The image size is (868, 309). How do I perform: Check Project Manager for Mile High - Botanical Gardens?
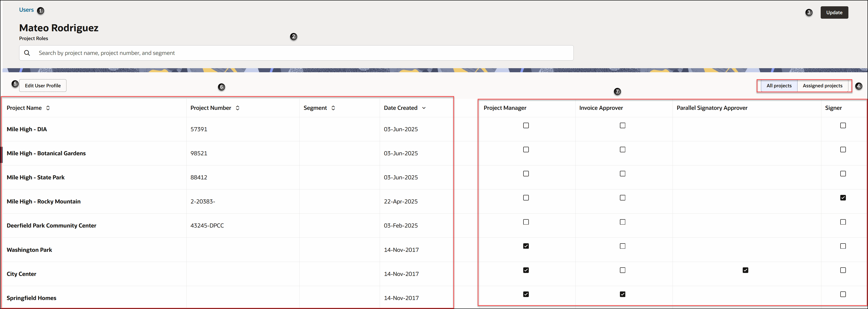point(526,149)
